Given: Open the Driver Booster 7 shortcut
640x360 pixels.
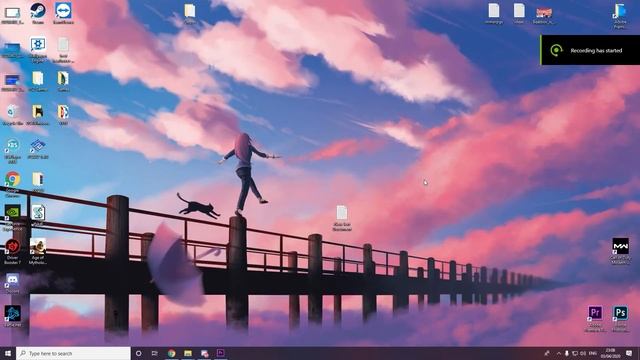Looking at the screenshot, I should (13, 251).
